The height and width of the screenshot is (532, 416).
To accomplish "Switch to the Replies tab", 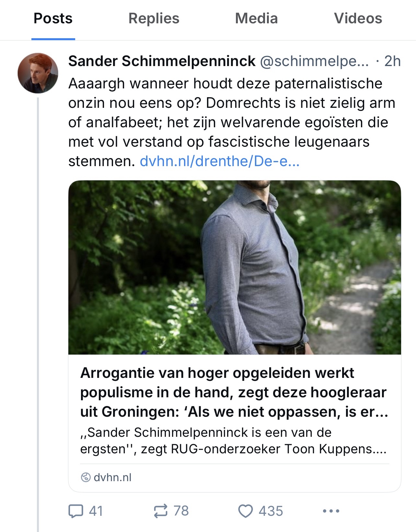I will [x=154, y=18].
